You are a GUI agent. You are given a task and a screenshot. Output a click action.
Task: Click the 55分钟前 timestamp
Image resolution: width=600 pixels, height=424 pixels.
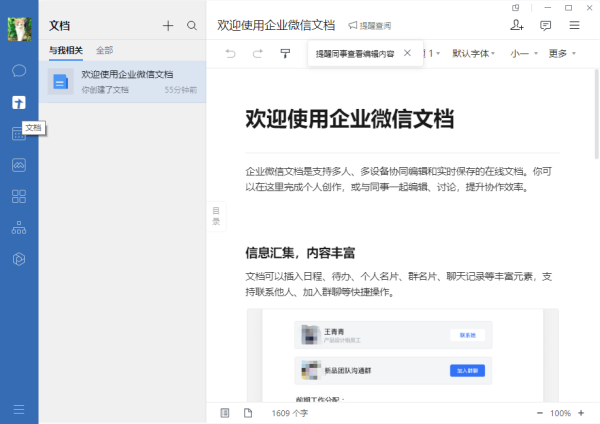181,90
